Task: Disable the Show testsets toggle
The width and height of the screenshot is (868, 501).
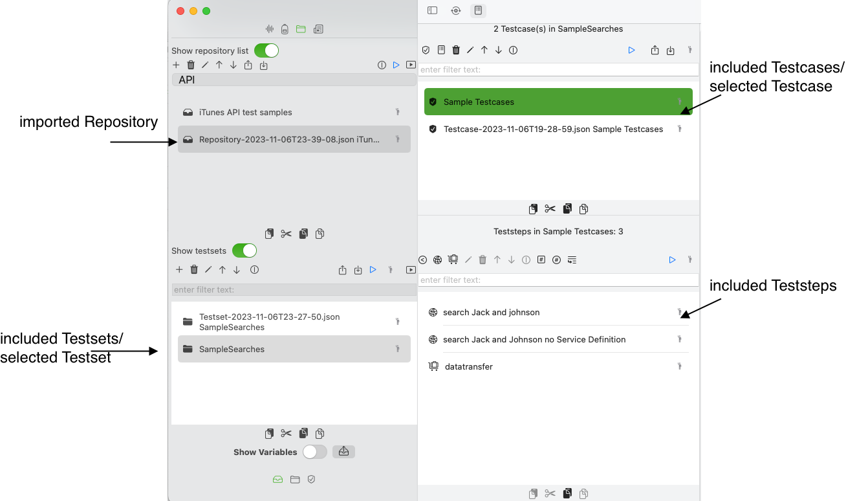Action: click(x=244, y=250)
